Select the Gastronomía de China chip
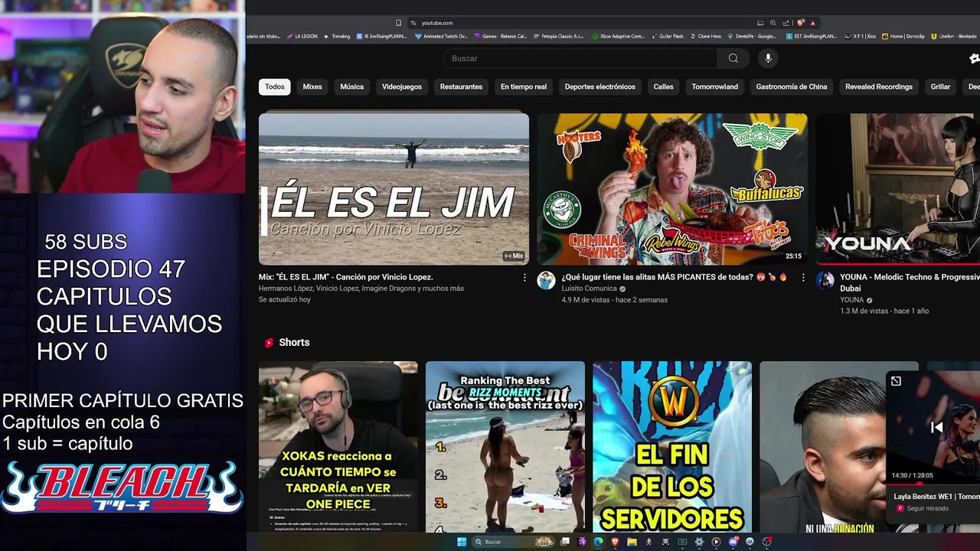980x551 pixels. point(792,87)
